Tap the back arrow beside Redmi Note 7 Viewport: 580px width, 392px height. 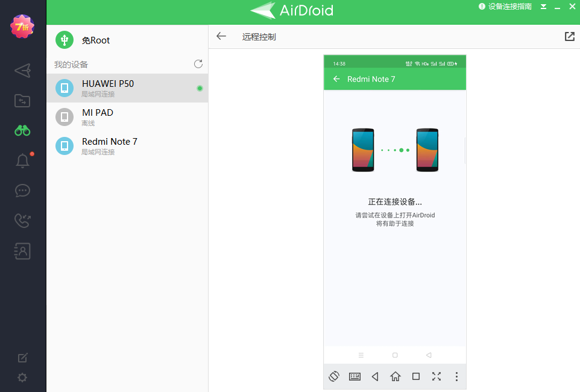point(336,79)
